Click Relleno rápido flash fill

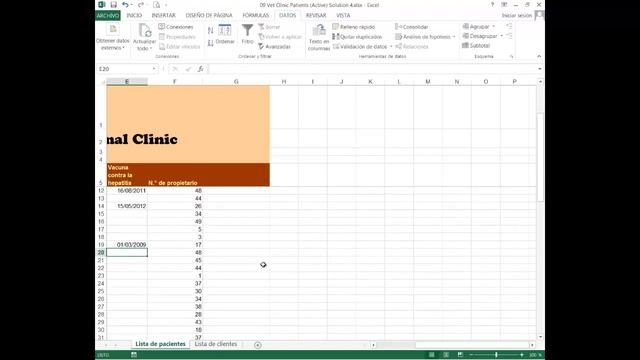pyautogui.click(x=353, y=27)
